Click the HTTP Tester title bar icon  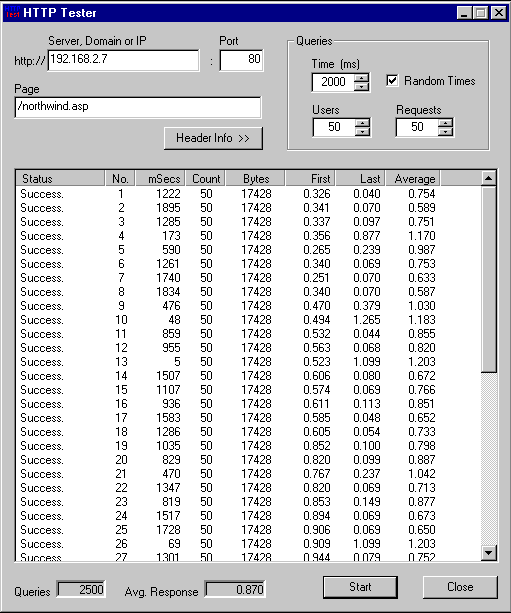click(x=13, y=13)
